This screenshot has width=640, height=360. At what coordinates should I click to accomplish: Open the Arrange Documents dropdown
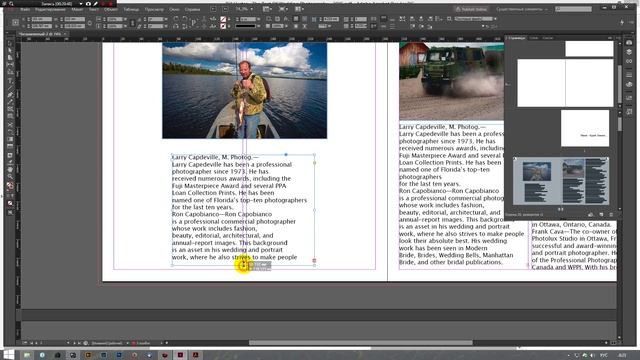(299, 9)
